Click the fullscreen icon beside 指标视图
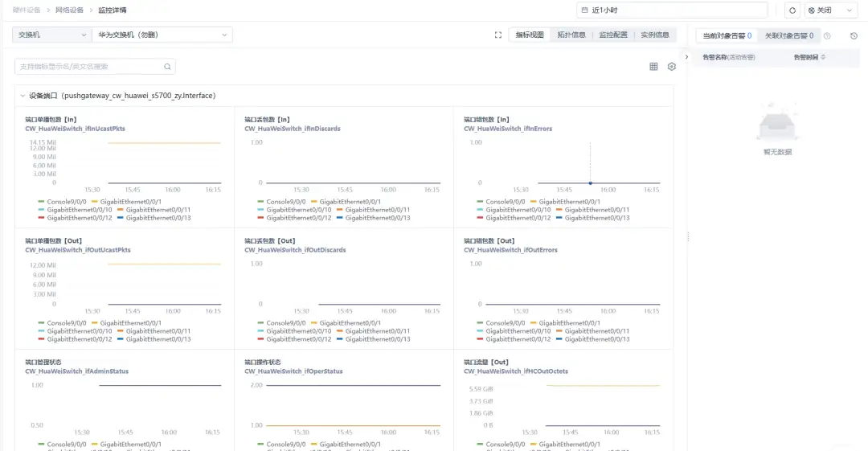The width and height of the screenshot is (868, 451). 498,35
